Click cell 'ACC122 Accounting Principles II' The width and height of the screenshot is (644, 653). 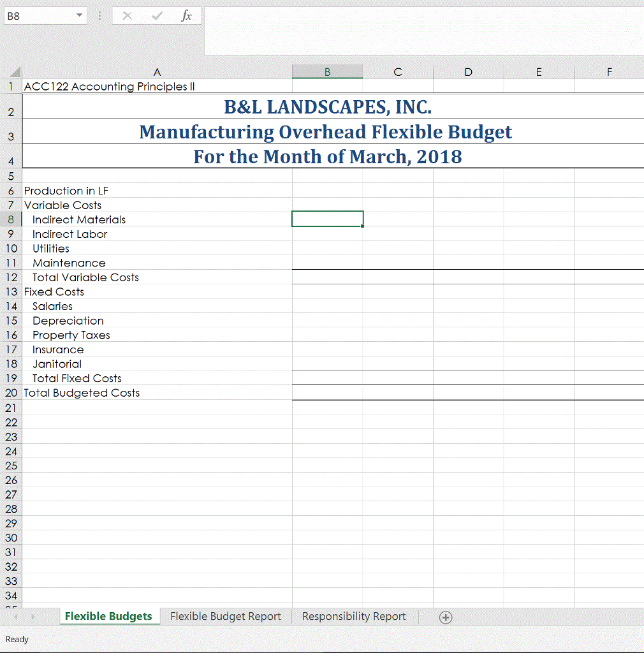[157, 87]
